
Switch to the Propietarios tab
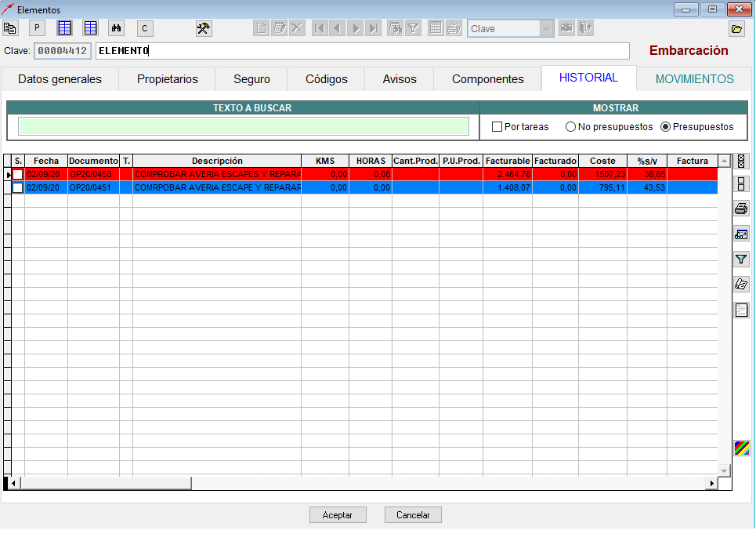click(x=168, y=79)
